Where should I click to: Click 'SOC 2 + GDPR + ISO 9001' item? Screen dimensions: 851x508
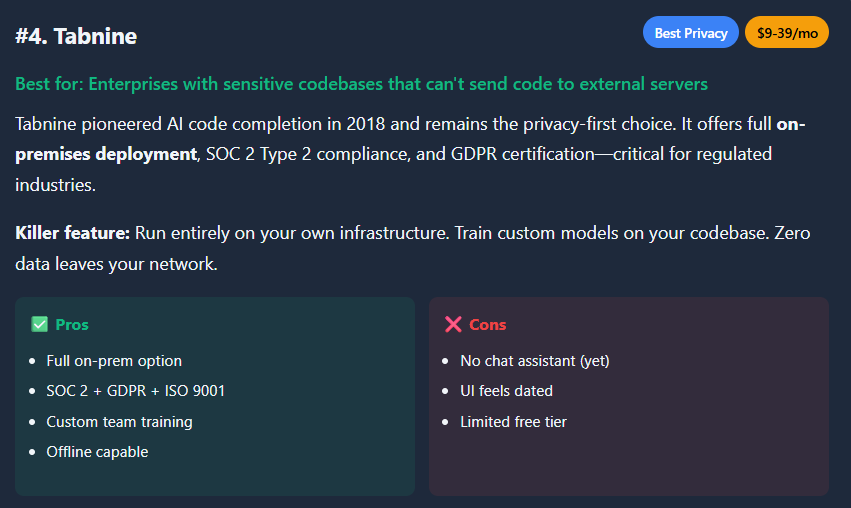[136, 390]
